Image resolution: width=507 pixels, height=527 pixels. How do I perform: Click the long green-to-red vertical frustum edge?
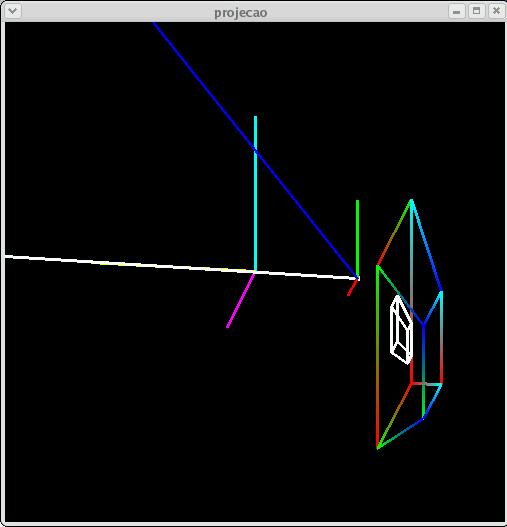[x=378, y=356]
